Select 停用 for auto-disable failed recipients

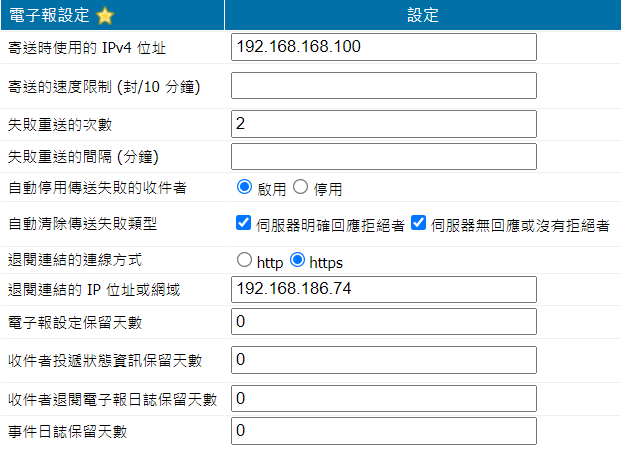tap(299, 187)
